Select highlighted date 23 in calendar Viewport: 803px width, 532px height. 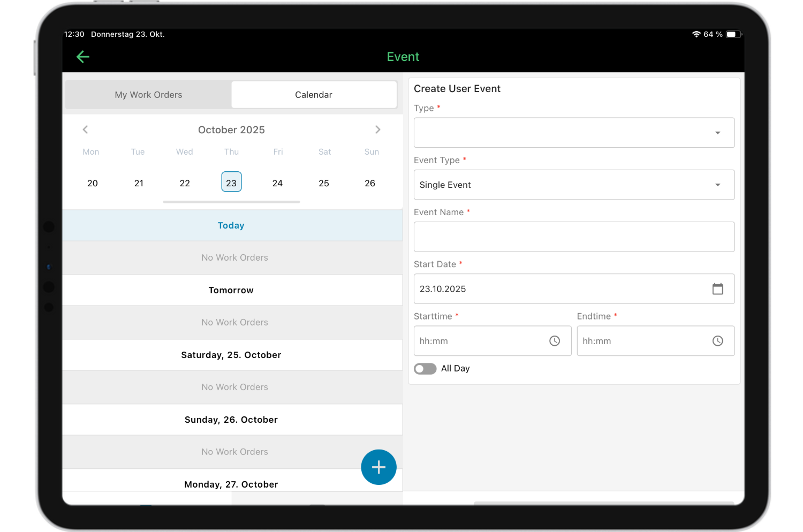click(x=231, y=183)
